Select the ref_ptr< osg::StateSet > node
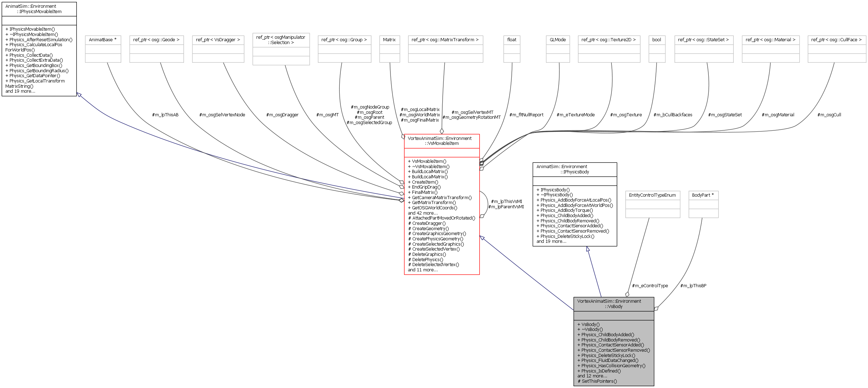Viewport: 868px width, 388px height. coord(704,49)
